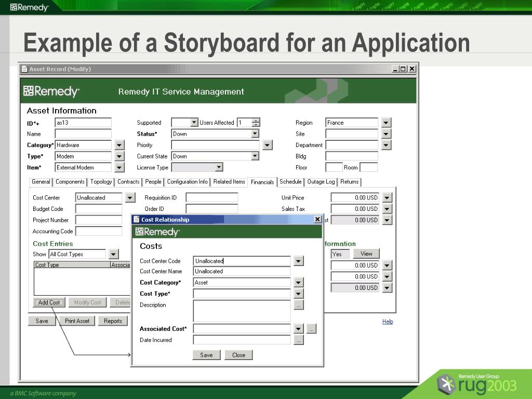Select the People tab
532x399 pixels.
(x=153, y=182)
